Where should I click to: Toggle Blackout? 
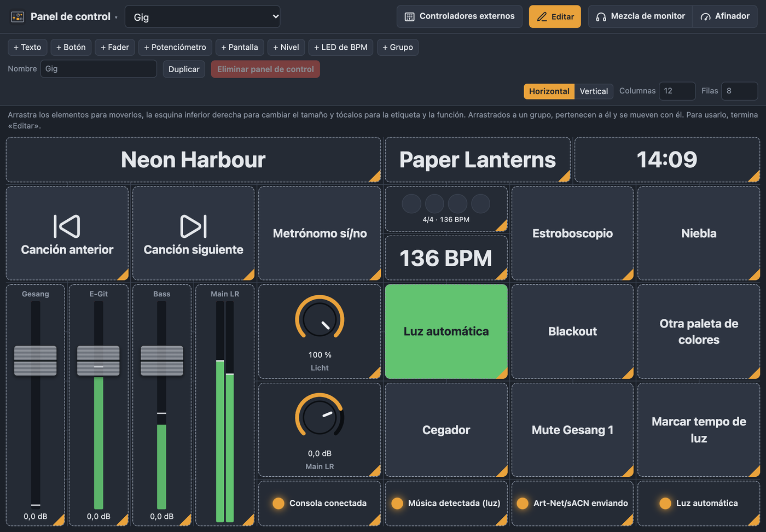[572, 331]
